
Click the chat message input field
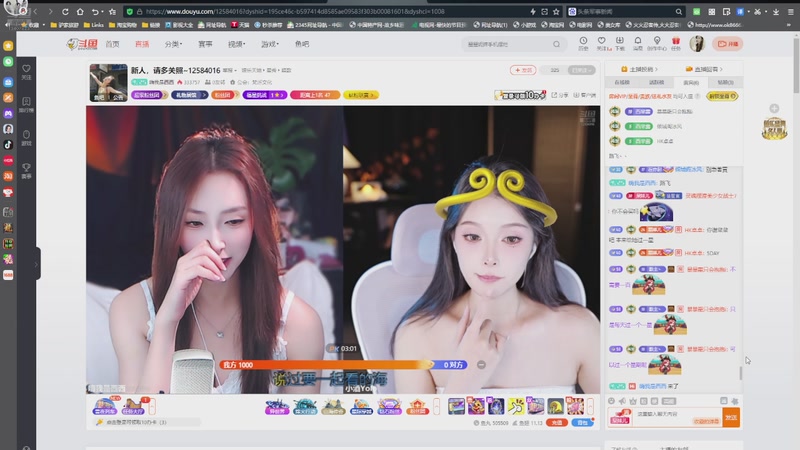point(678,417)
